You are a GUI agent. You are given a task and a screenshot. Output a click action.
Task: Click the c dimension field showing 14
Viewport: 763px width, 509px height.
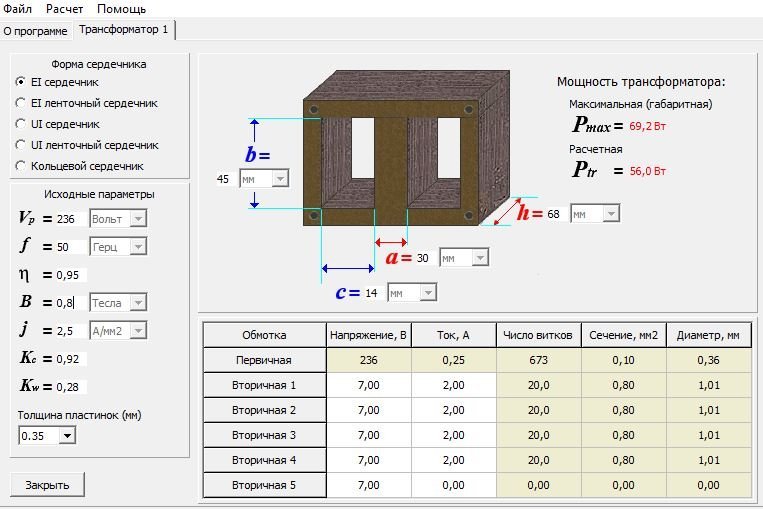pos(373,293)
